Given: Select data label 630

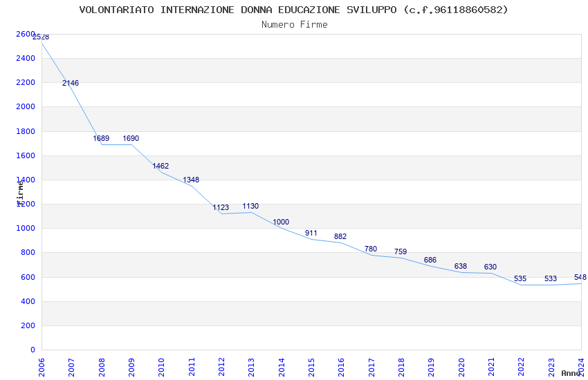Looking at the screenshot, I should tap(490, 267).
